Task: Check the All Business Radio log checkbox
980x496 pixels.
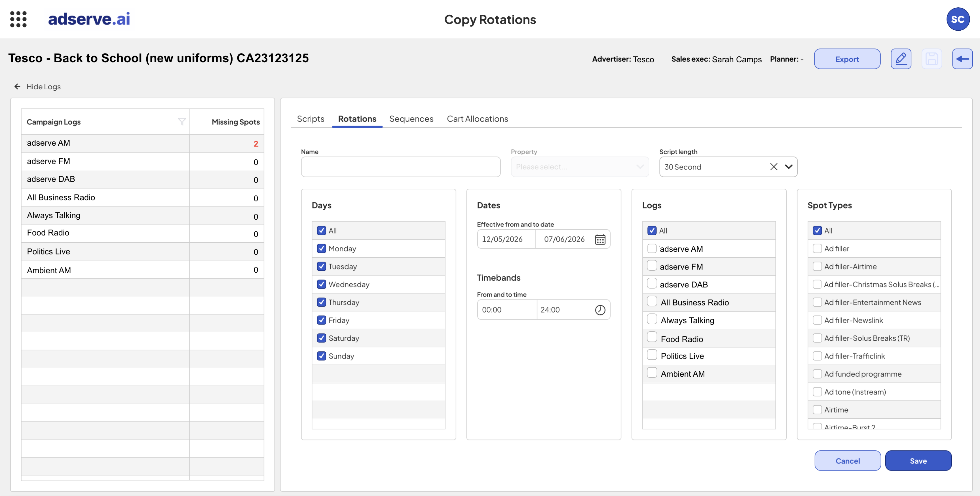Action: pyautogui.click(x=652, y=301)
